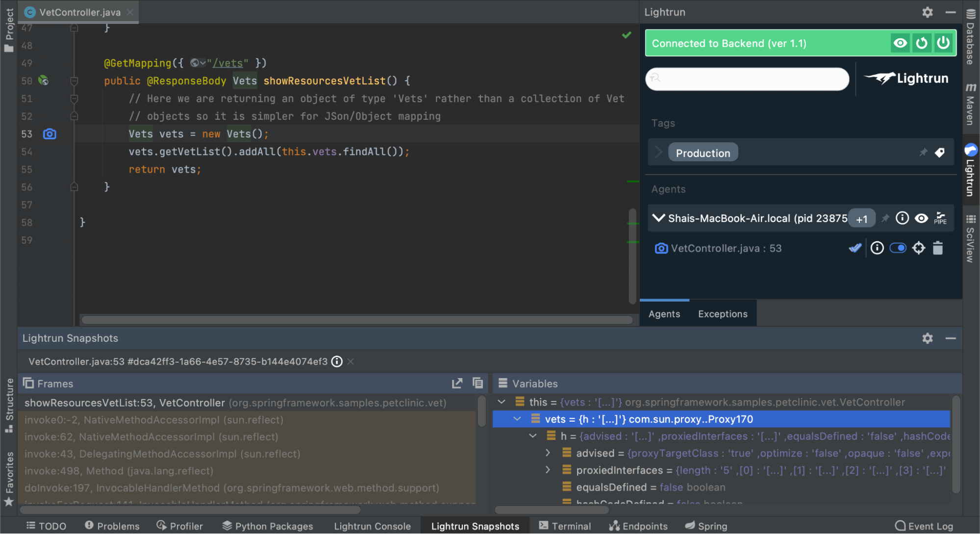This screenshot has width=980, height=534.
Task: Toggle the eye icon in the Connected banner
Action: tap(900, 43)
